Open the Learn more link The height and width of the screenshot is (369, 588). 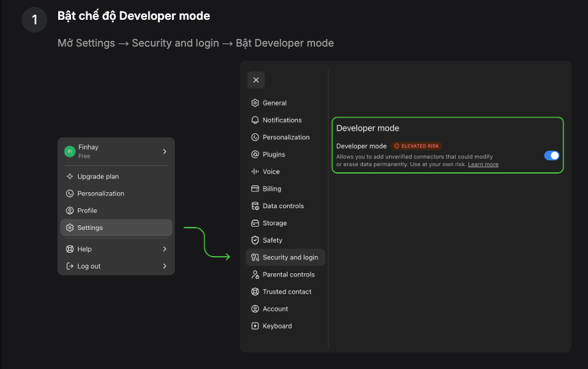pos(483,165)
